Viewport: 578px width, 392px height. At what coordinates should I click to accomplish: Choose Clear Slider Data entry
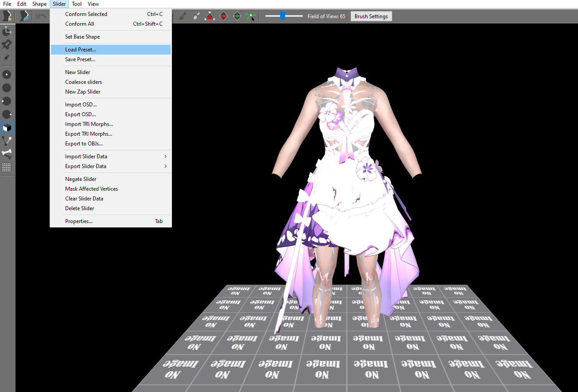(111, 199)
